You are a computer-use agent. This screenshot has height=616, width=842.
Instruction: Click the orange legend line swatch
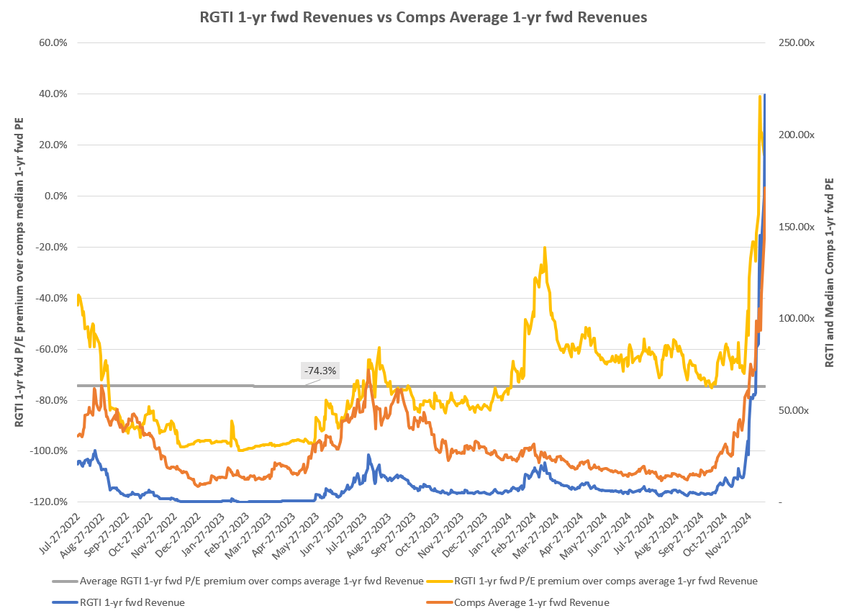pyautogui.click(x=440, y=602)
